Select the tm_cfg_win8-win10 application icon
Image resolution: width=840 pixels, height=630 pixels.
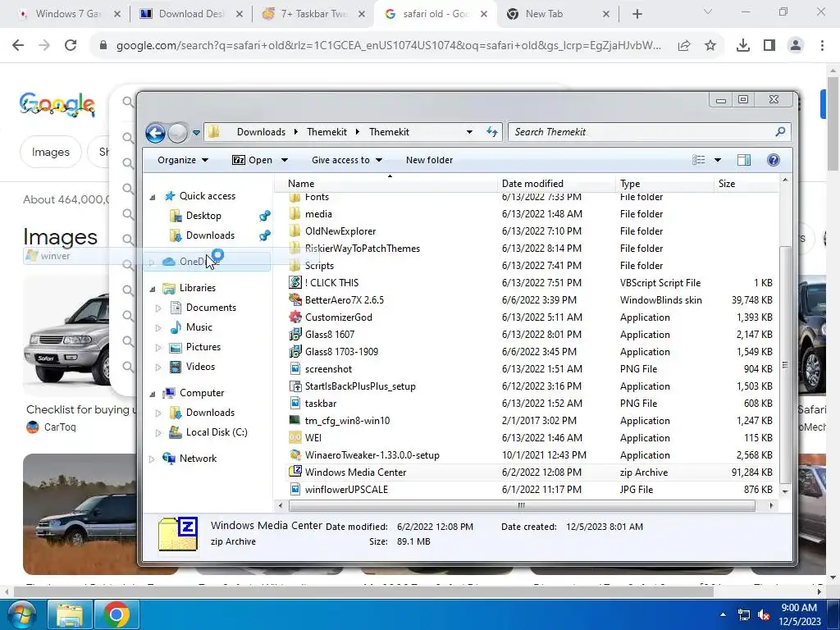click(294, 420)
